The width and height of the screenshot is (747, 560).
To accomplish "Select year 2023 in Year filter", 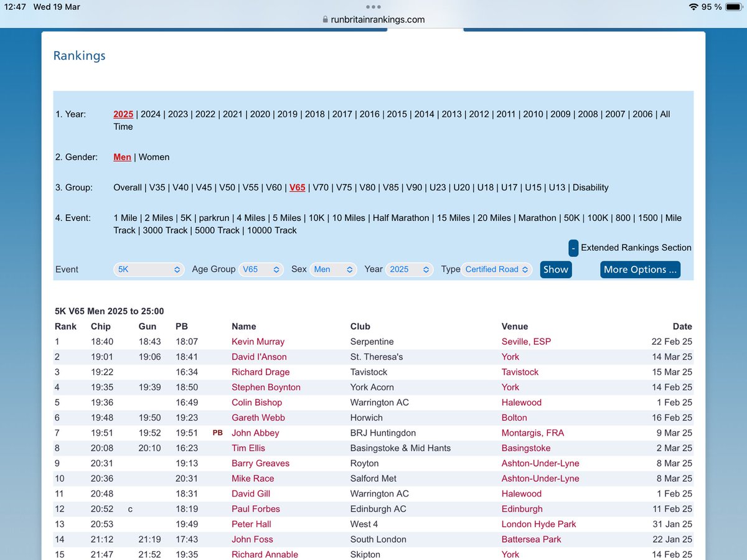I will tap(178, 114).
